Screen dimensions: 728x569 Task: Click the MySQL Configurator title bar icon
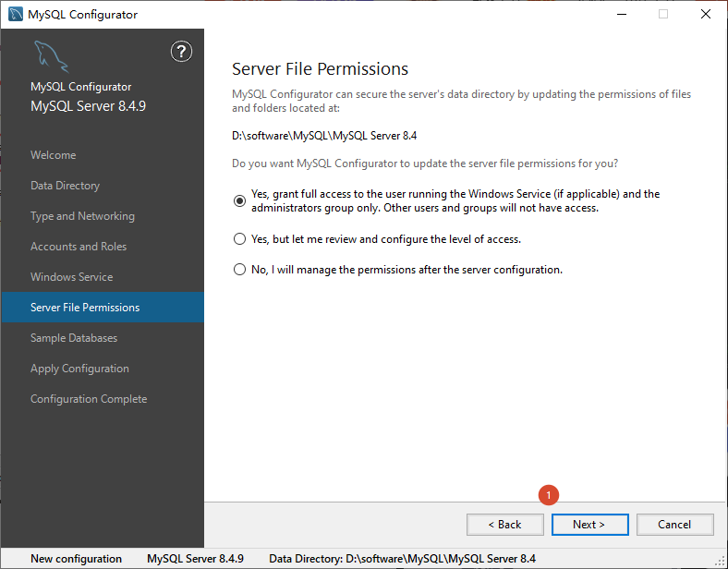click(x=16, y=14)
